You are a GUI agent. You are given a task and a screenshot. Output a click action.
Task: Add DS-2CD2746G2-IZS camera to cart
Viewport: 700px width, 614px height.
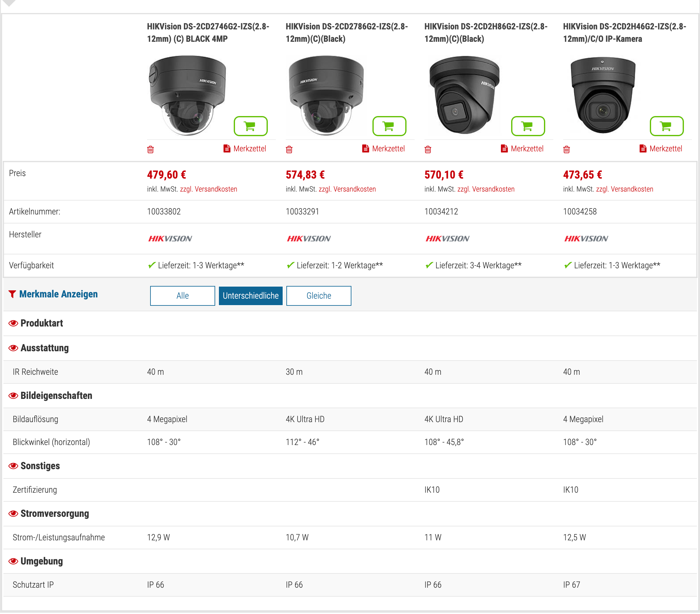pos(250,126)
